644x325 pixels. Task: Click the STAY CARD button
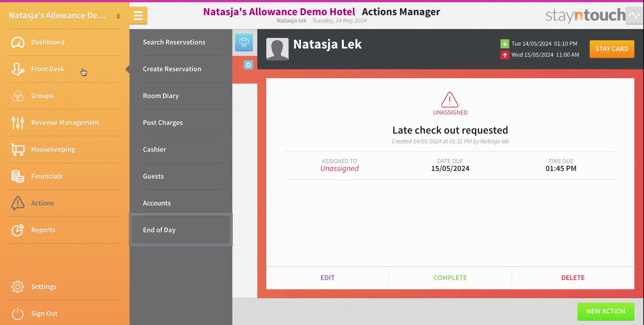(x=612, y=49)
